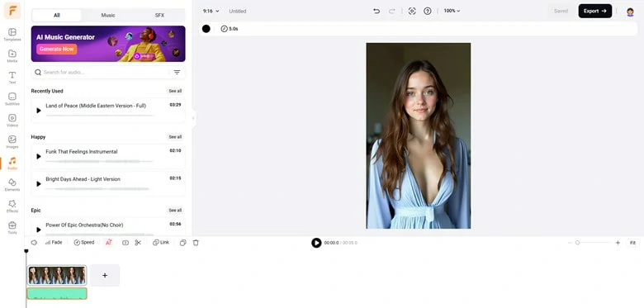Play Power Of Epic Orchestra preview
644x308 pixels.
39,230
